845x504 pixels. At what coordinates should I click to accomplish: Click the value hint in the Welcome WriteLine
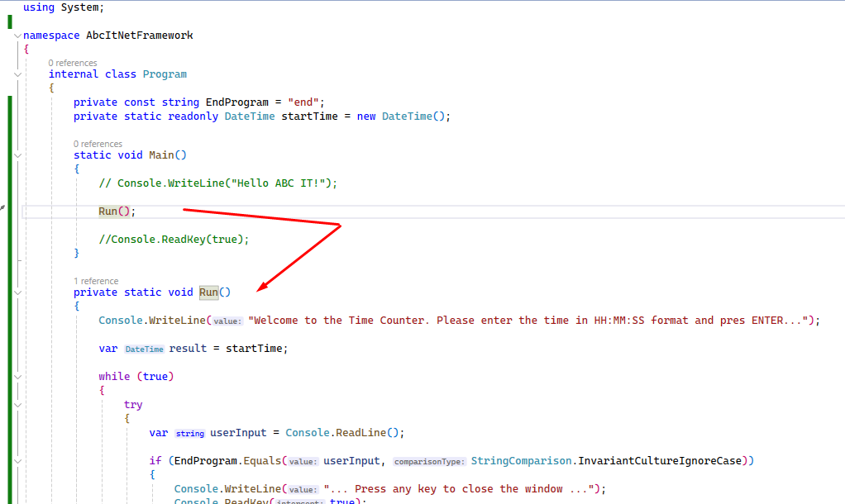coord(227,321)
